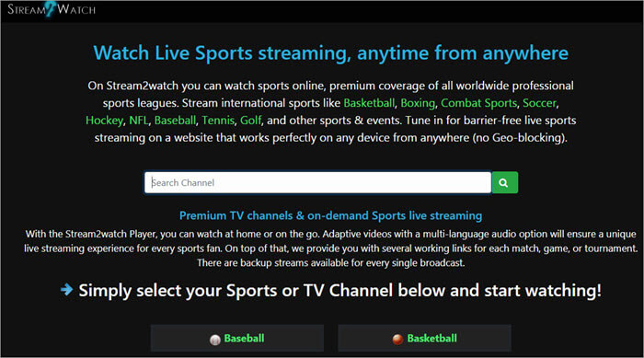Follow the Combat Sports link
The image size is (644, 358).
[x=478, y=103]
